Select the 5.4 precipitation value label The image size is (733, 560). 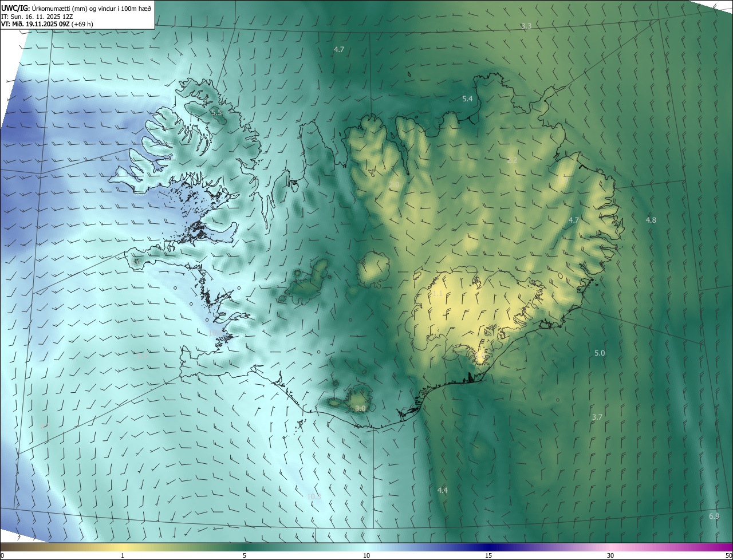467,98
